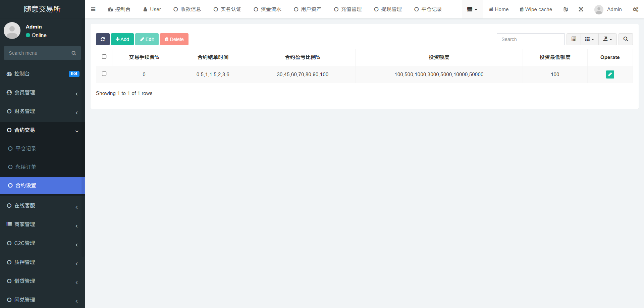Click the Wipe cache link
The width and height of the screenshot is (644, 308).
tap(536, 9)
